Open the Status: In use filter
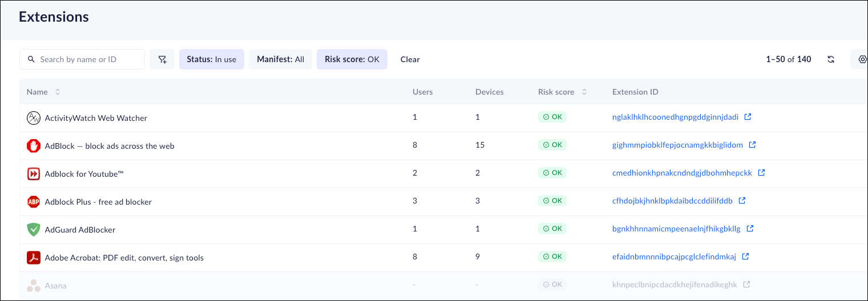Viewport: 868px width, 301px height. pyautogui.click(x=211, y=59)
